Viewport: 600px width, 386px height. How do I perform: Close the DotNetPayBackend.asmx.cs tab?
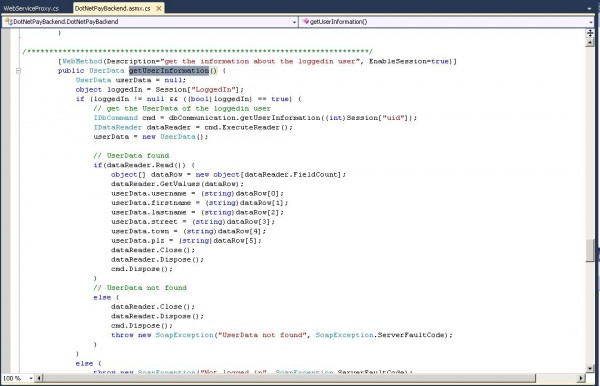[159, 8]
